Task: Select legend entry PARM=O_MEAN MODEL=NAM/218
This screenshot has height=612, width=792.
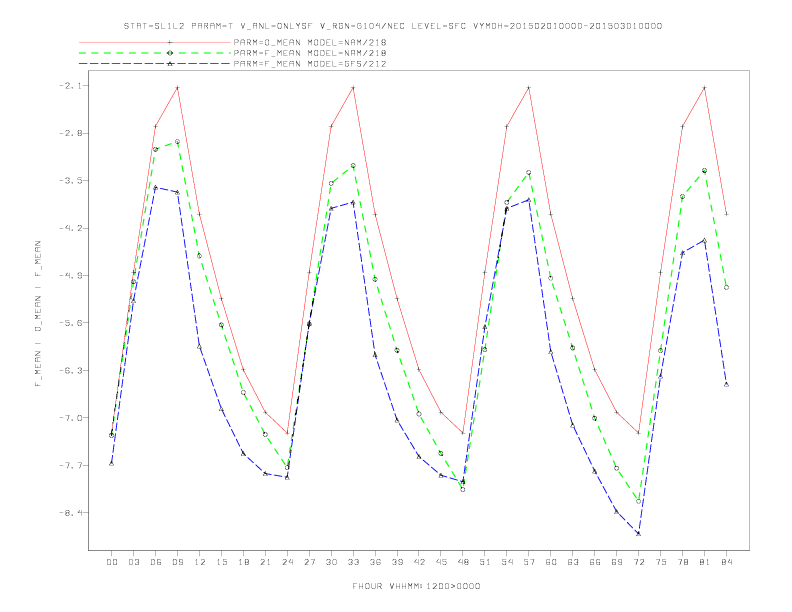Action: [x=310, y=42]
